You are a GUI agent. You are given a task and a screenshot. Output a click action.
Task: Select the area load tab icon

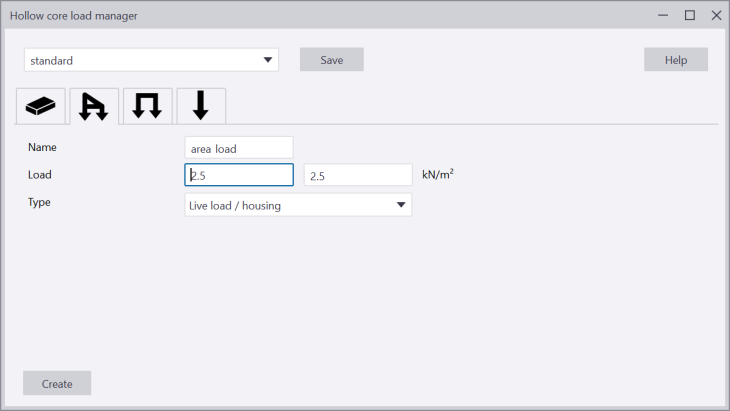[x=94, y=105]
